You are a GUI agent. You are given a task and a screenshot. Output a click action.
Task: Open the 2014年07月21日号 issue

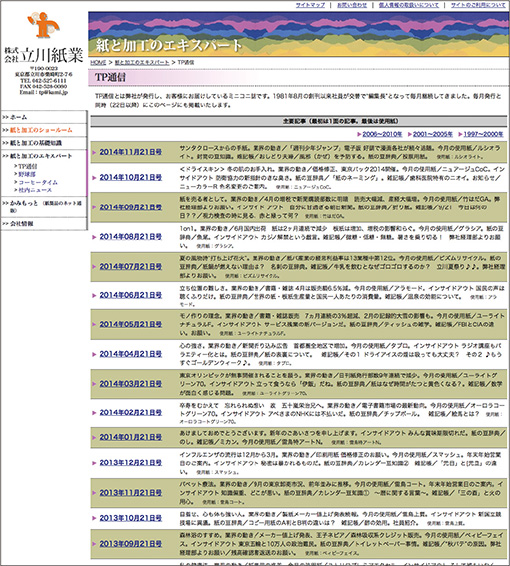coord(131,266)
